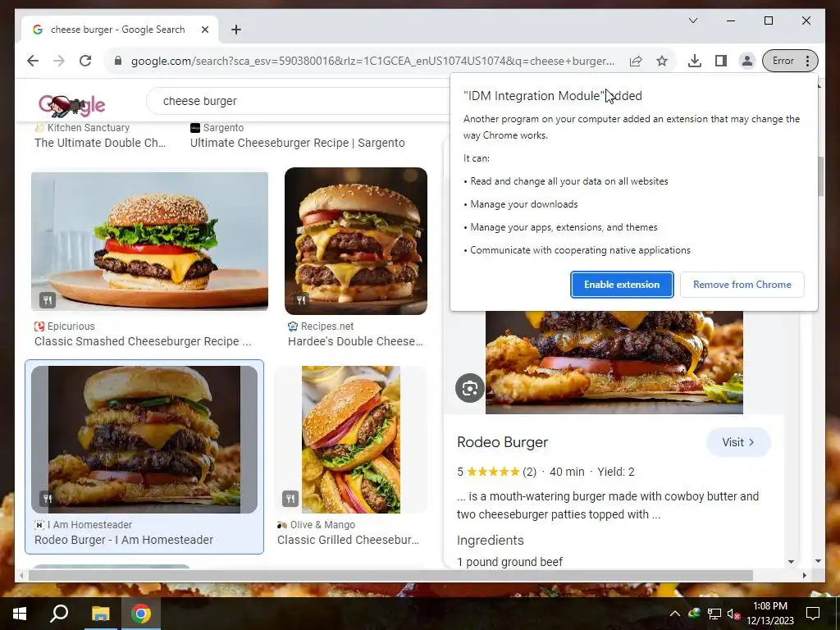The width and height of the screenshot is (840, 630).
Task: Open the Windows Start menu
Action: [20, 614]
